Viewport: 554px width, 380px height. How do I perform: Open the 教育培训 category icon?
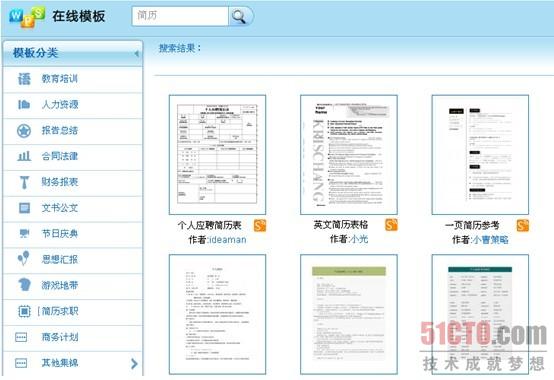(24, 79)
